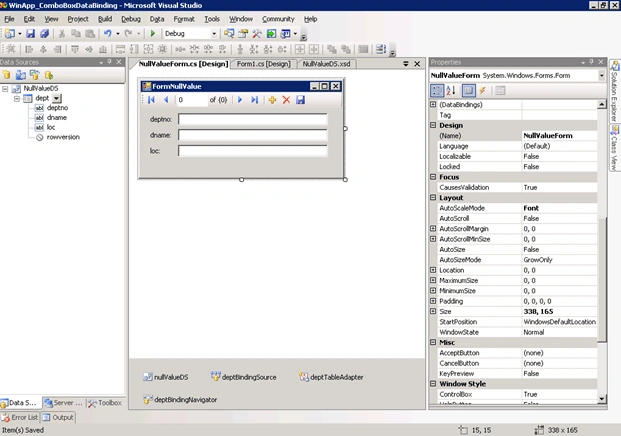Screen dimensions: 621x436
Task: Open the Debug configuration dropdown
Action: [x=214, y=34]
